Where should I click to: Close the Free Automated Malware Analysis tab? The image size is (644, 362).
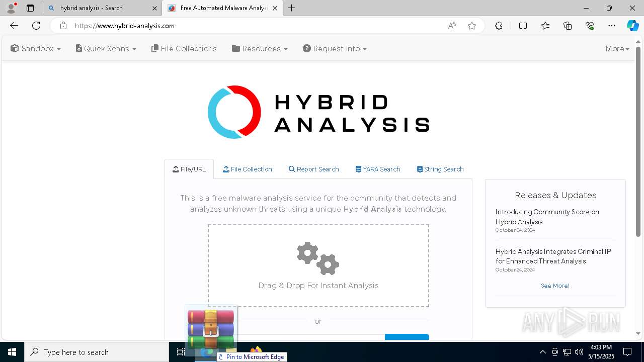point(275,8)
